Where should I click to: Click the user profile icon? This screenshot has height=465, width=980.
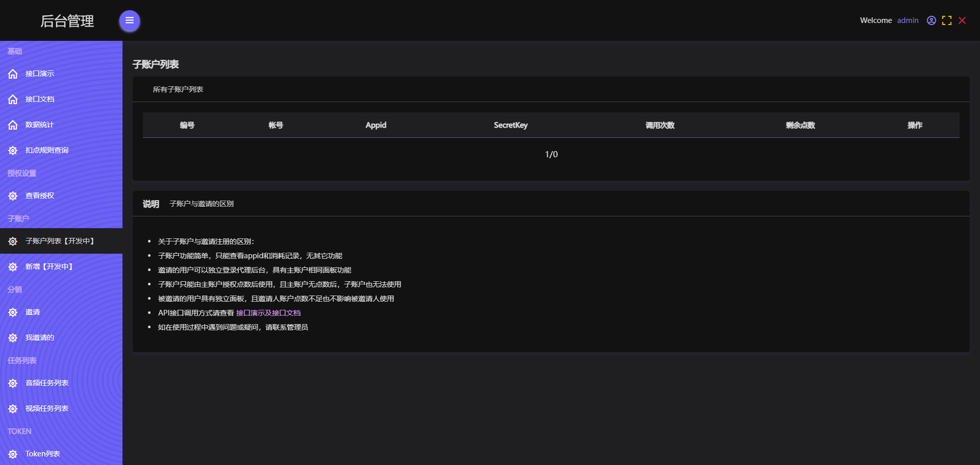click(x=932, y=20)
